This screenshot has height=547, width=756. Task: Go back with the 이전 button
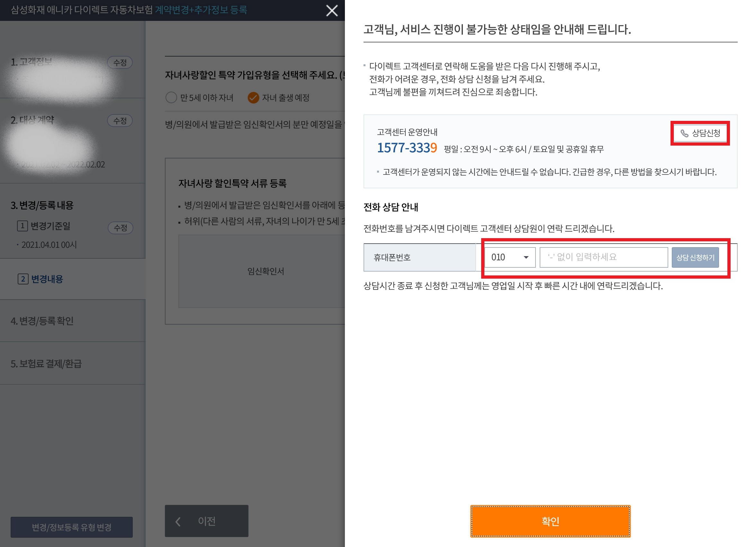tap(206, 521)
